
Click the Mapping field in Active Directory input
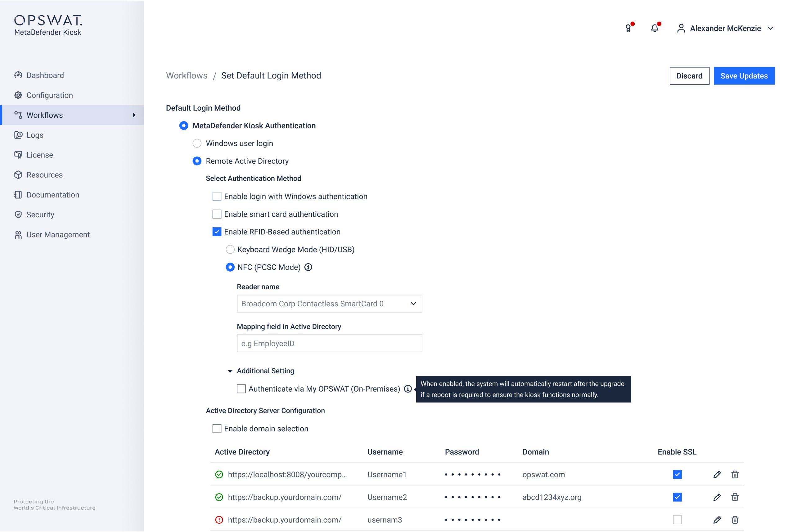[x=329, y=344]
